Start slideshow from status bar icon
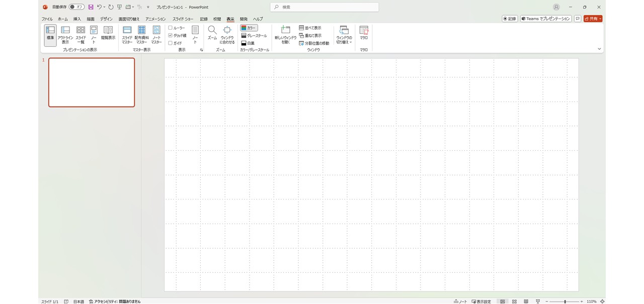644x304 pixels. (x=538, y=301)
